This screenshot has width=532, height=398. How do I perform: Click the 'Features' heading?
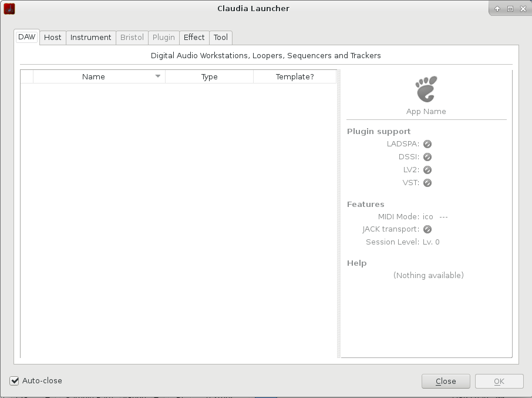click(x=365, y=204)
